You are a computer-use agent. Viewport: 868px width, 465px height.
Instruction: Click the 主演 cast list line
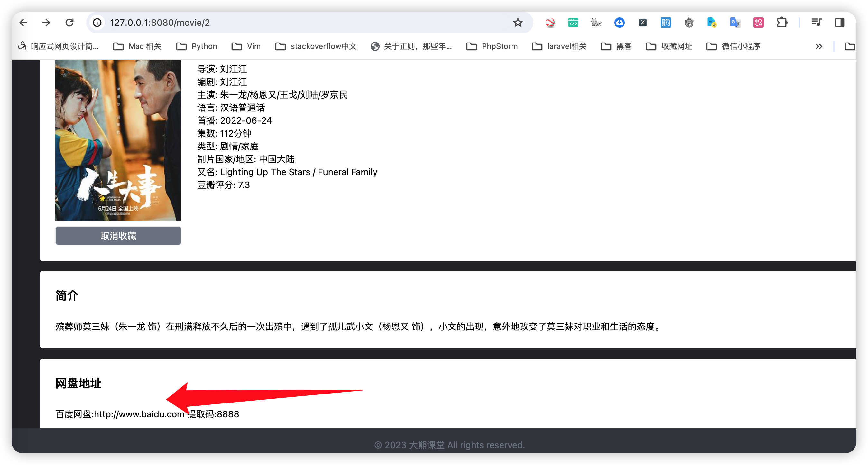272,95
